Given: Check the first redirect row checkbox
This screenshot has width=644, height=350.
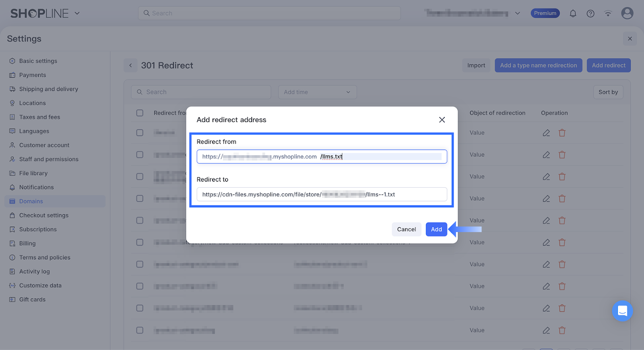Looking at the screenshot, I should (x=140, y=133).
